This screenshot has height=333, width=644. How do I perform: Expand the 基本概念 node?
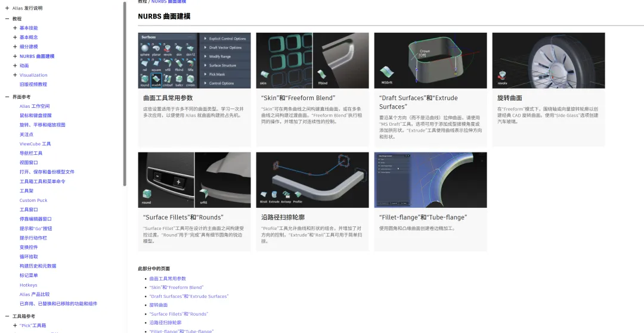click(x=15, y=38)
